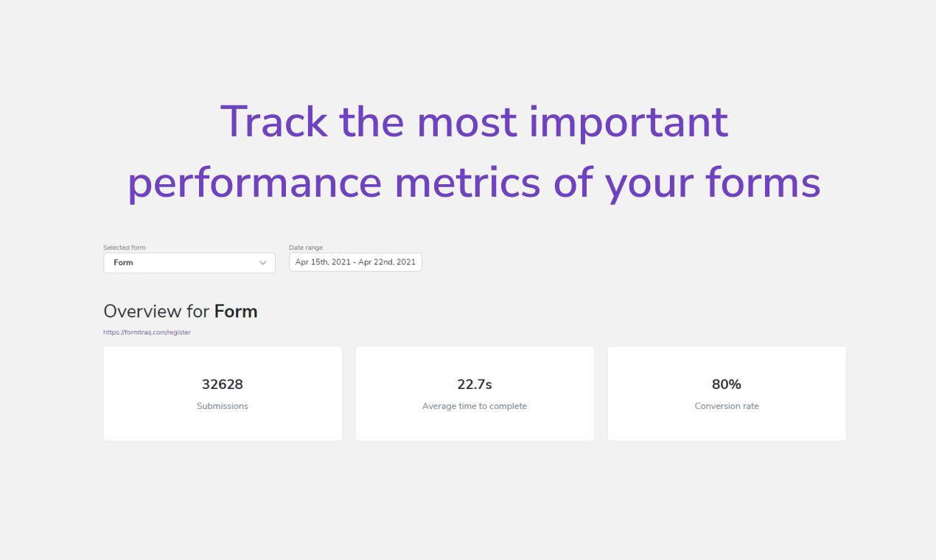
Task: Click the "Overview for Form" heading
Action: 181,311
